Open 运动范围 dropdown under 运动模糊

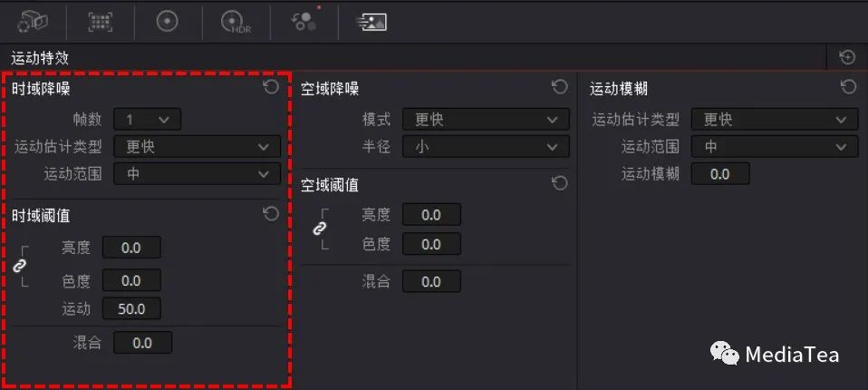775,147
